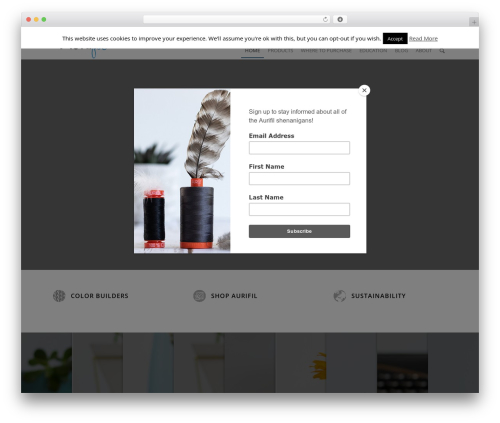
Task: Open the Read More cookie link
Action: [423, 39]
